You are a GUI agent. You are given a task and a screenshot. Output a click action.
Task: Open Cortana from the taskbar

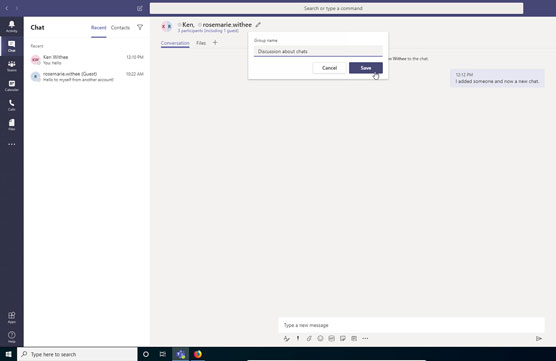click(x=146, y=354)
